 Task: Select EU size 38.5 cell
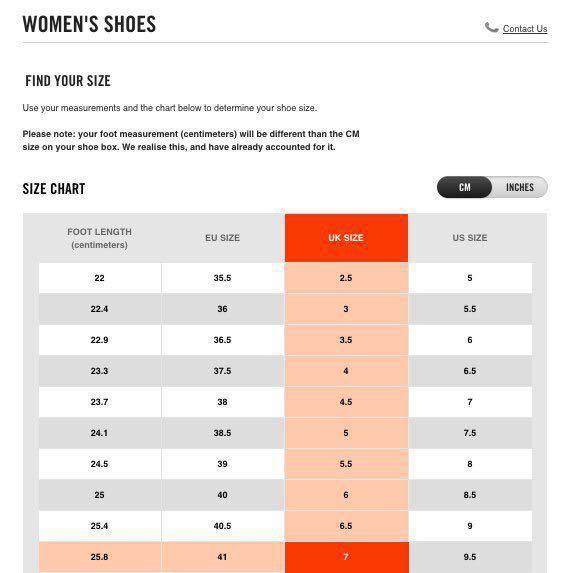222,433
